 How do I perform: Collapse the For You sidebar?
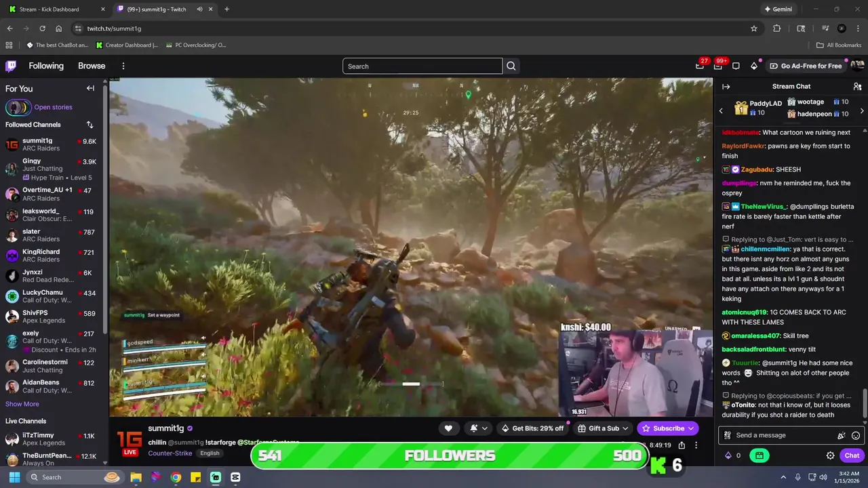click(x=90, y=88)
